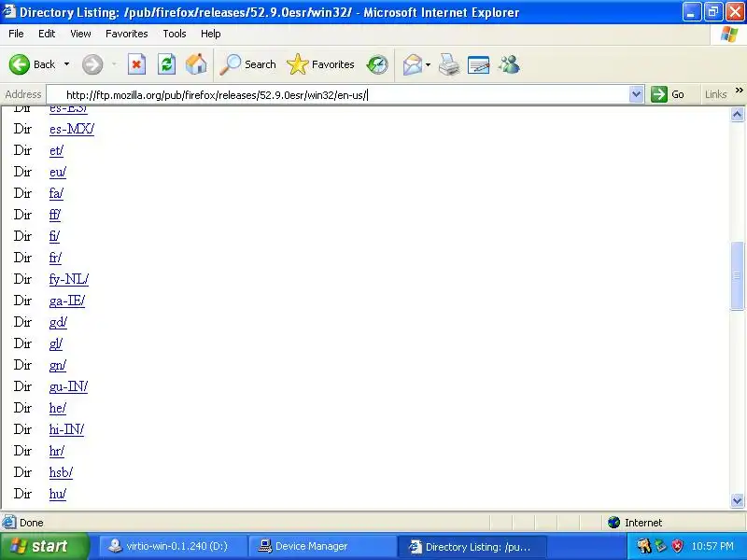The height and width of the screenshot is (560, 747).
Task: Open the Forward history dropdown arrow
Action: click(114, 64)
